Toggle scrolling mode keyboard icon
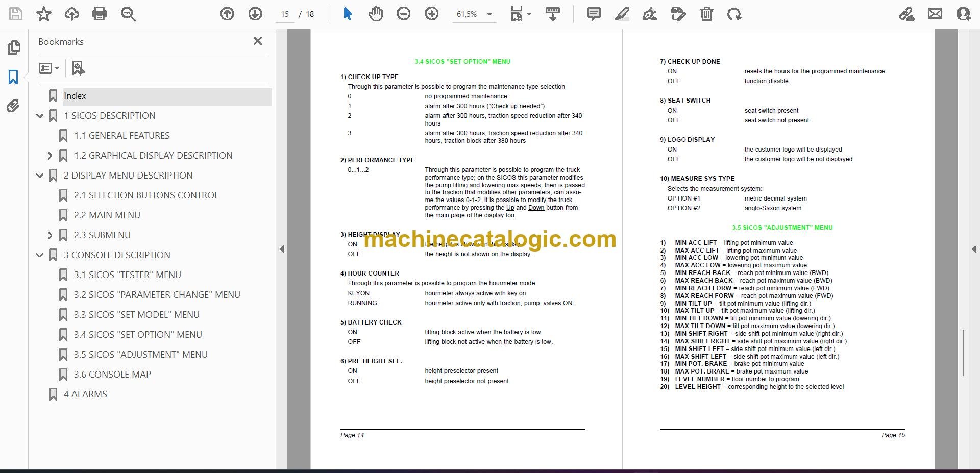The height and width of the screenshot is (473, 980). click(553, 14)
